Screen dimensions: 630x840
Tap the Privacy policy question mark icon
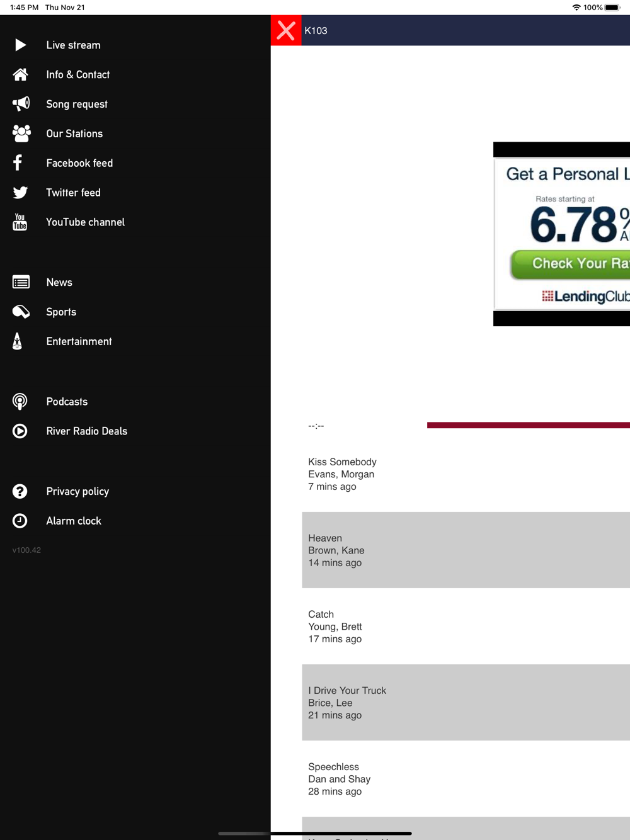pyautogui.click(x=20, y=491)
